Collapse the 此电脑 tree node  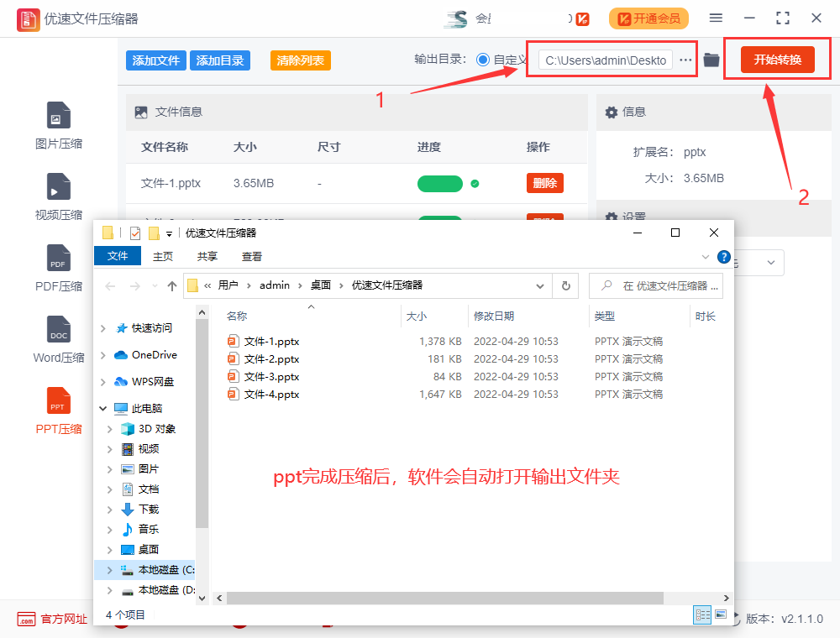102,408
